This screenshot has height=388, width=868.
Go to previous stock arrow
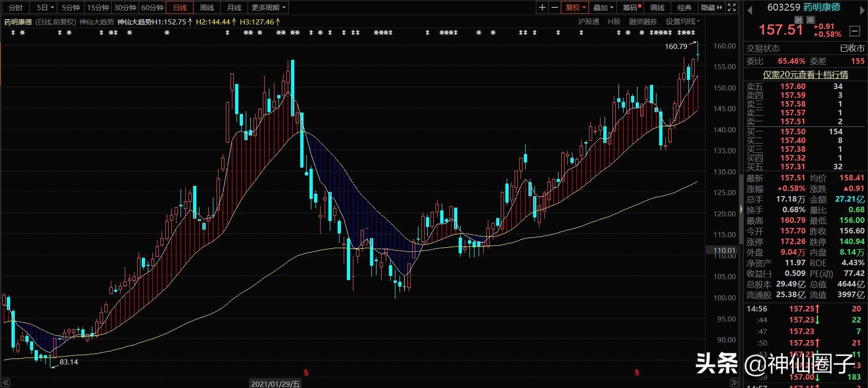[x=750, y=9]
